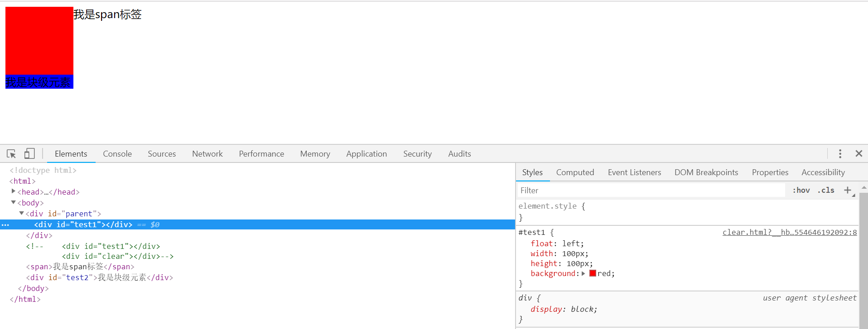Click the red background color swatch
Viewport: 868px width, 329px height.
tap(593, 273)
